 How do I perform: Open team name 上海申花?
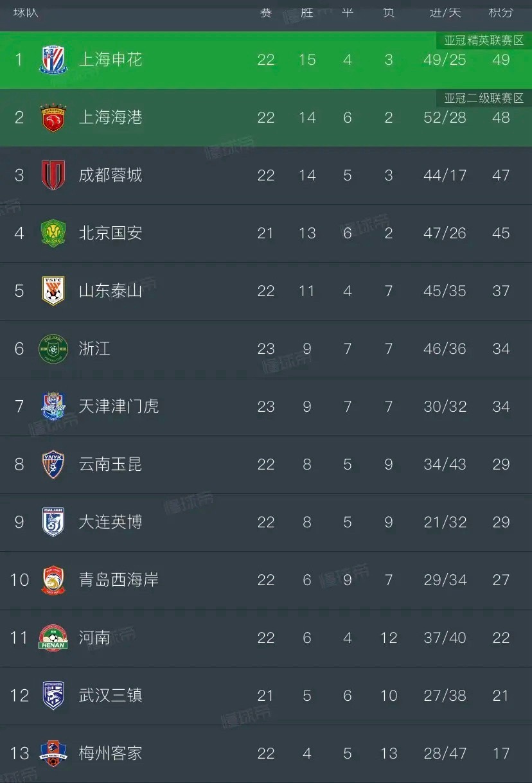[x=111, y=60]
